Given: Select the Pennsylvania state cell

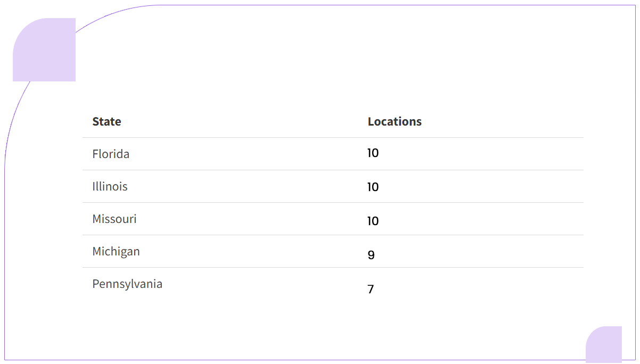Looking at the screenshot, I should tap(127, 284).
